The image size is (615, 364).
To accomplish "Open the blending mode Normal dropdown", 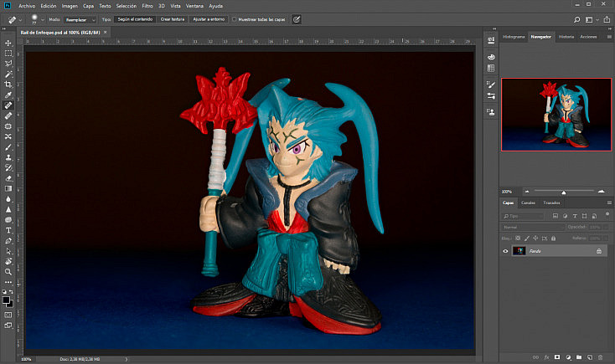I will pos(533,228).
